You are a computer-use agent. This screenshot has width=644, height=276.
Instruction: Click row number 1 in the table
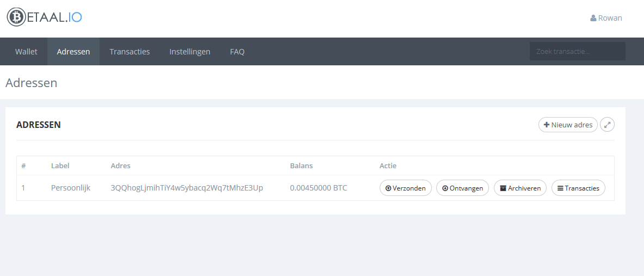click(23, 188)
